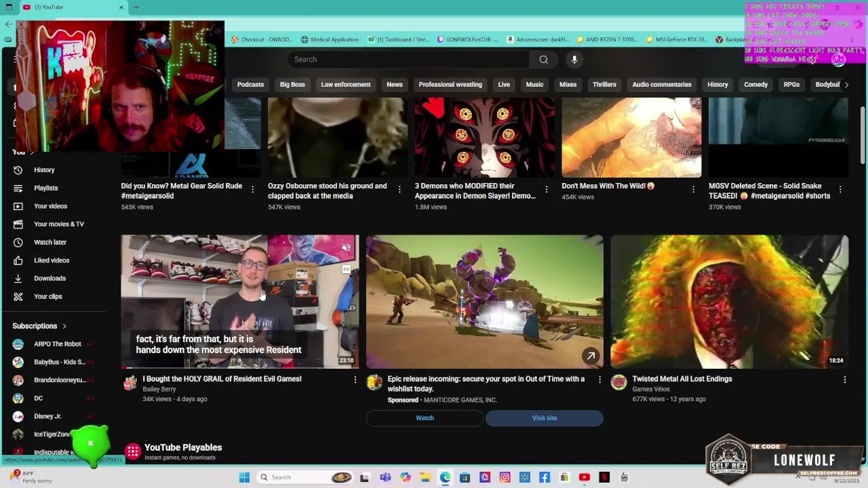
Task: Open options for 3 Demons Demon Slayer video
Action: click(547, 190)
